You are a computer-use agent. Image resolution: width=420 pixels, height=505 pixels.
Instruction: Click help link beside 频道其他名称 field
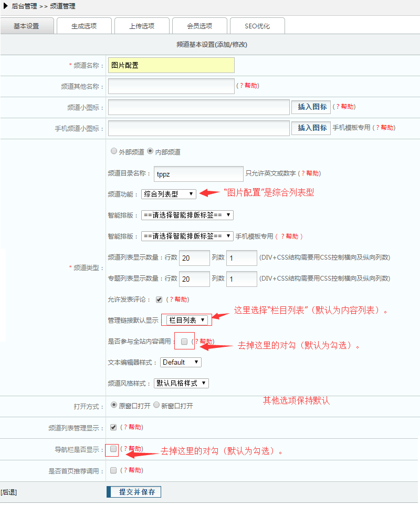[249, 86]
